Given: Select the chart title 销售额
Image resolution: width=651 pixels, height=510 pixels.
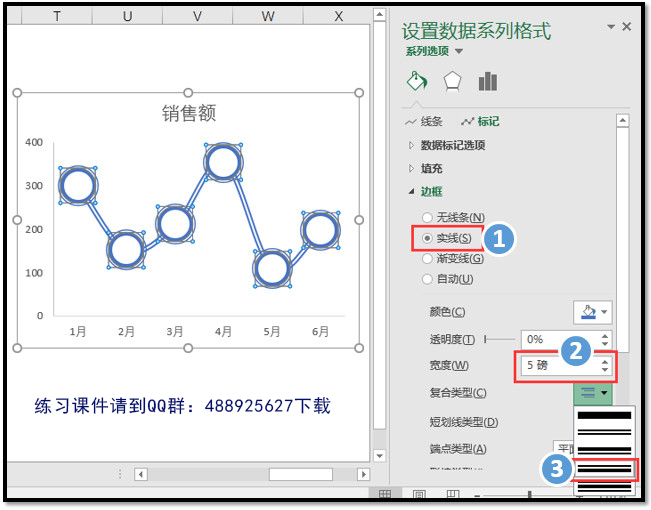Looking at the screenshot, I should (189, 113).
